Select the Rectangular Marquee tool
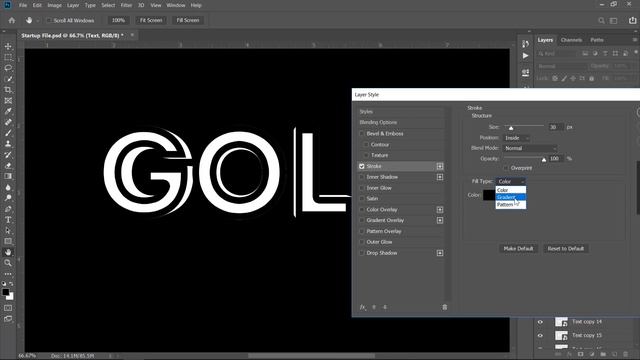 (8, 58)
